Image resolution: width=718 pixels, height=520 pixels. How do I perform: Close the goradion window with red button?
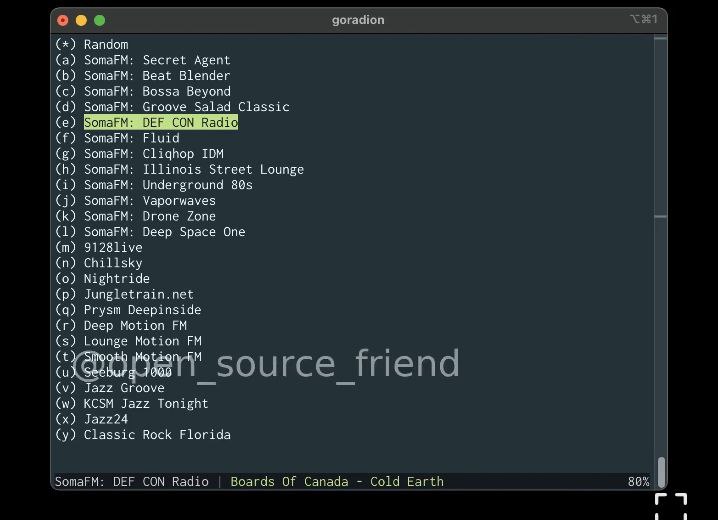(63, 20)
